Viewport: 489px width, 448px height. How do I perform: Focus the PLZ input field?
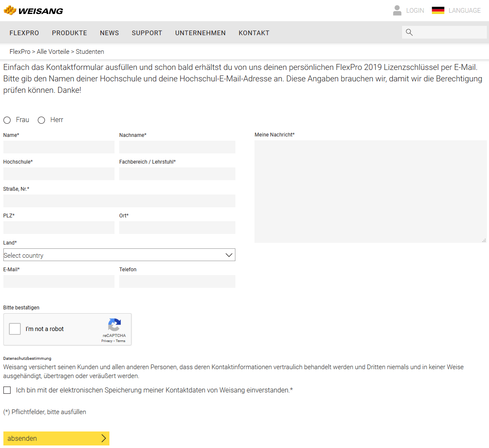[x=59, y=228]
